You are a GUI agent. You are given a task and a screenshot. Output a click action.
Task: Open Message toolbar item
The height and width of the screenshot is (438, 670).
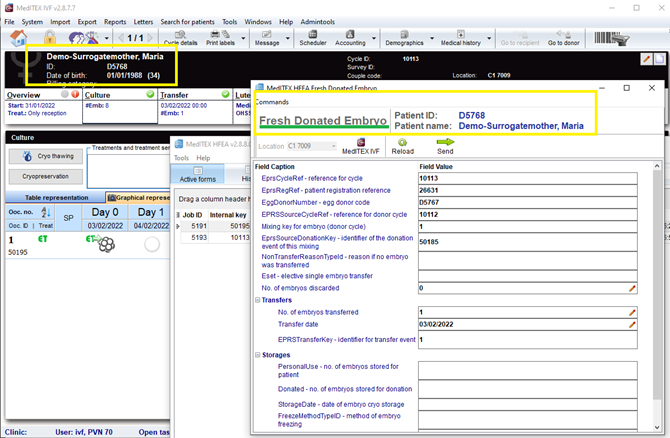[x=267, y=38]
